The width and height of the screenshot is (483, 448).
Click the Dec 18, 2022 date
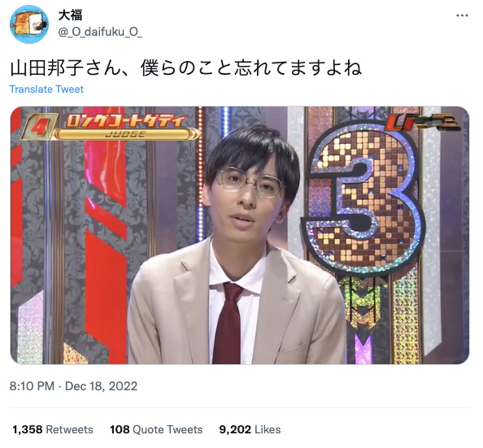(102, 385)
